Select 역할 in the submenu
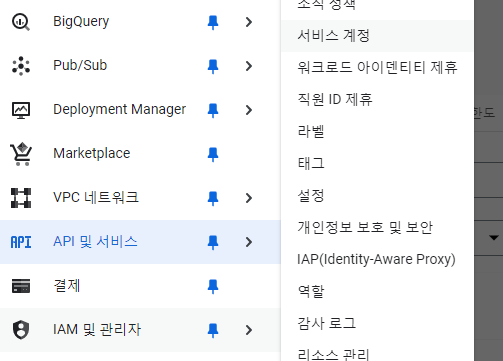503x361 pixels. (x=377, y=292)
